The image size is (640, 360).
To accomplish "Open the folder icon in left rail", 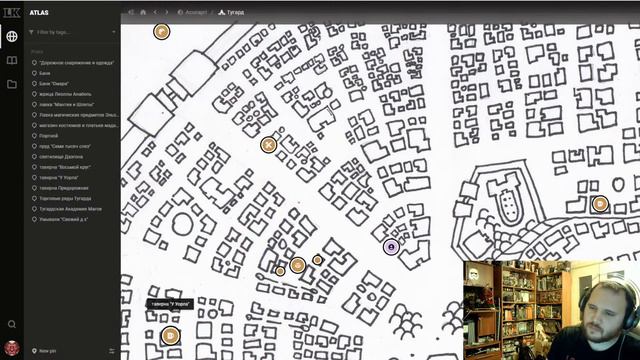I will [12, 84].
